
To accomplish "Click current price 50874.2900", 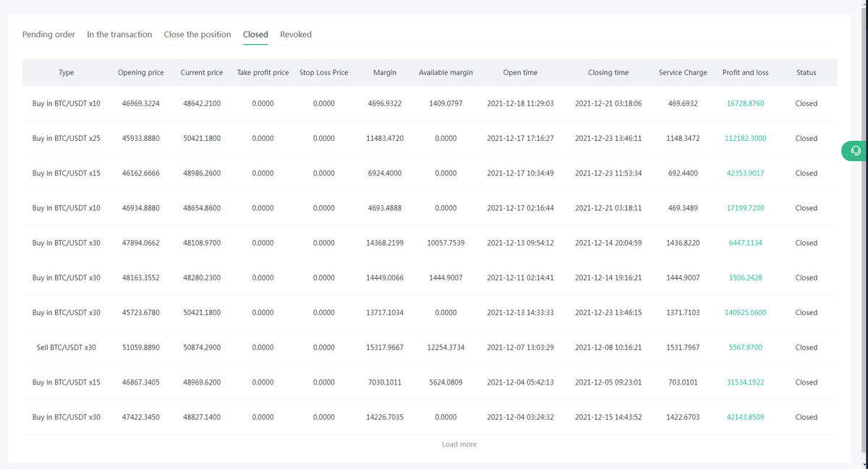I will click(x=202, y=348).
